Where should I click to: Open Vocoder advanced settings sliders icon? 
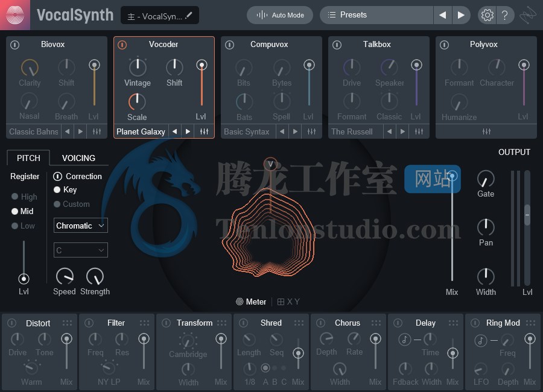pos(205,131)
